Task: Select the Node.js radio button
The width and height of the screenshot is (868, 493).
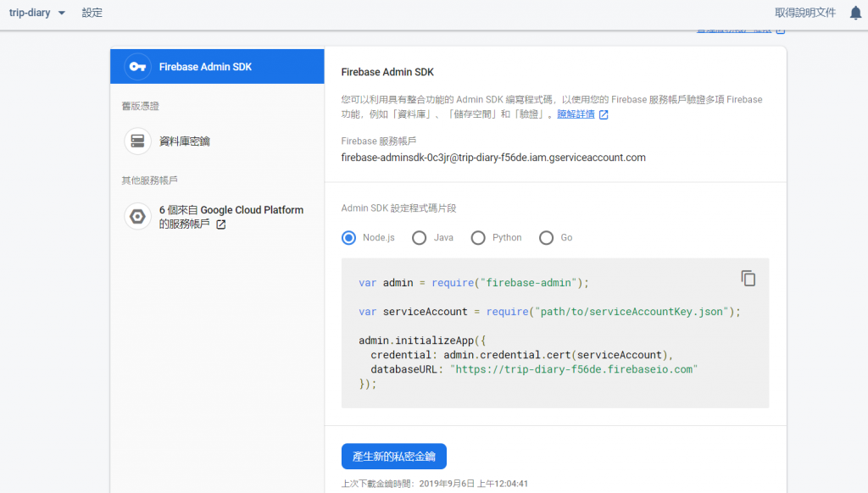Action: pos(348,238)
